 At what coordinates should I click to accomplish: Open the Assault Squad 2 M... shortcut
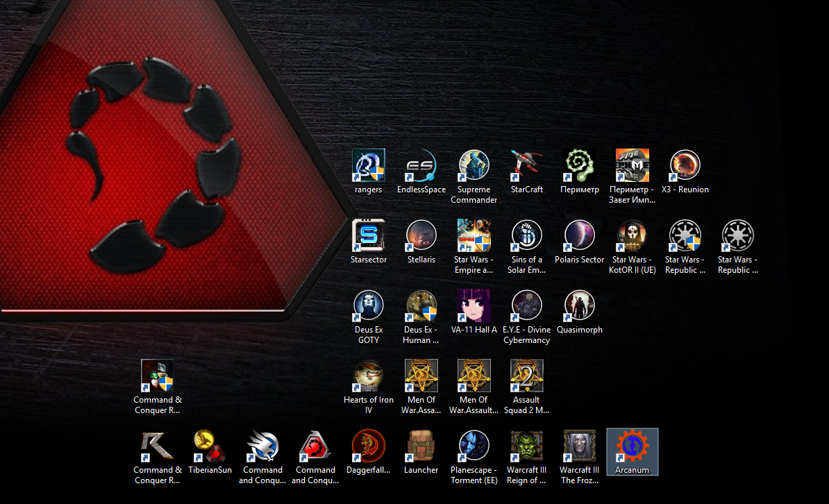526,376
